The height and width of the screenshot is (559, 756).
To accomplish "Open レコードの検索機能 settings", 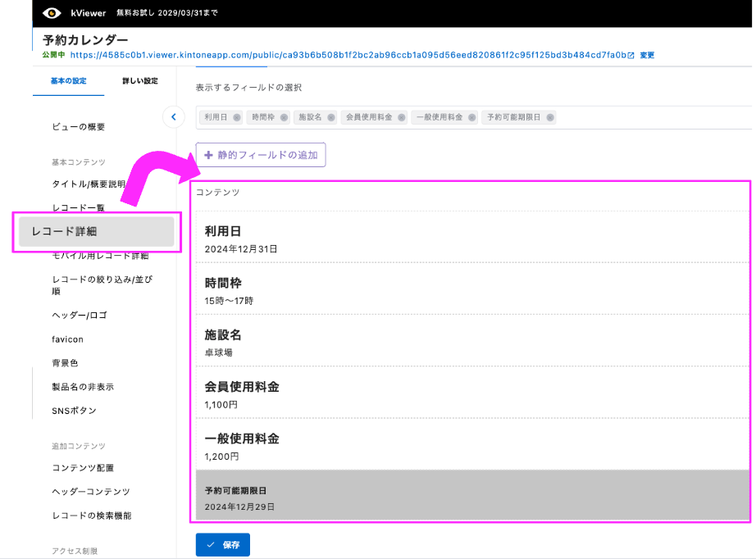I will [x=92, y=516].
